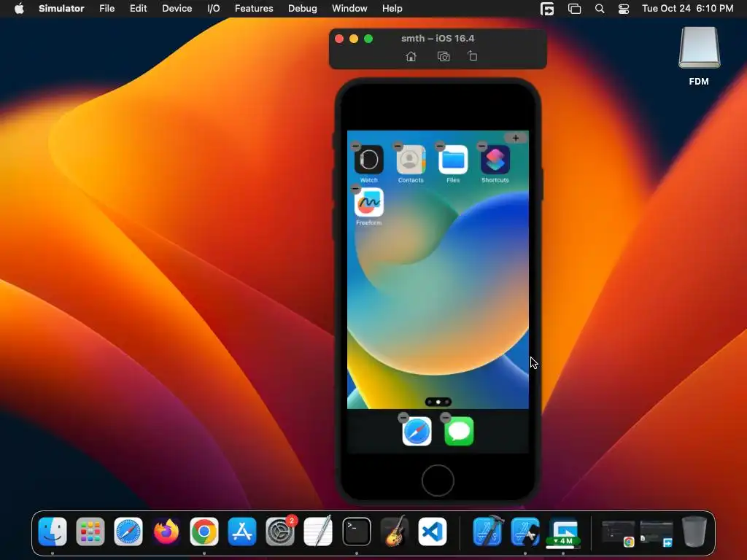Image resolution: width=747 pixels, height=560 pixels.
Task: Tap the home screen page dots indicator
Action: tap(438, 402)
